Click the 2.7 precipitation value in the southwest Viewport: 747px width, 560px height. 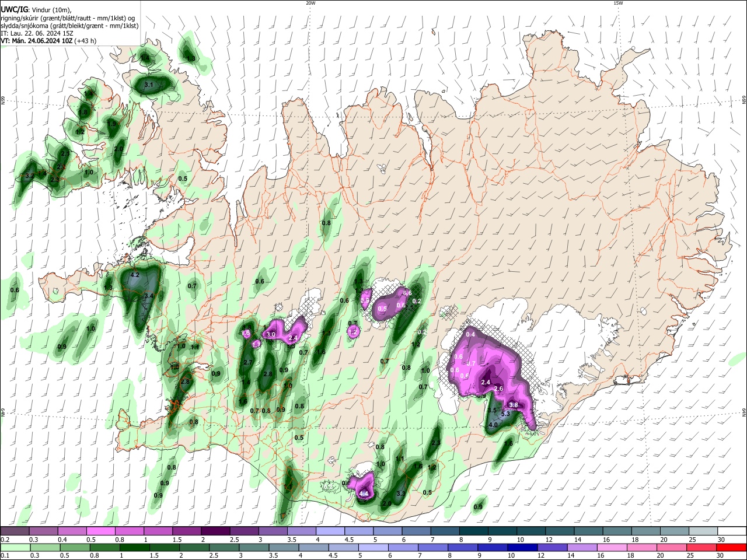(247, 363)
